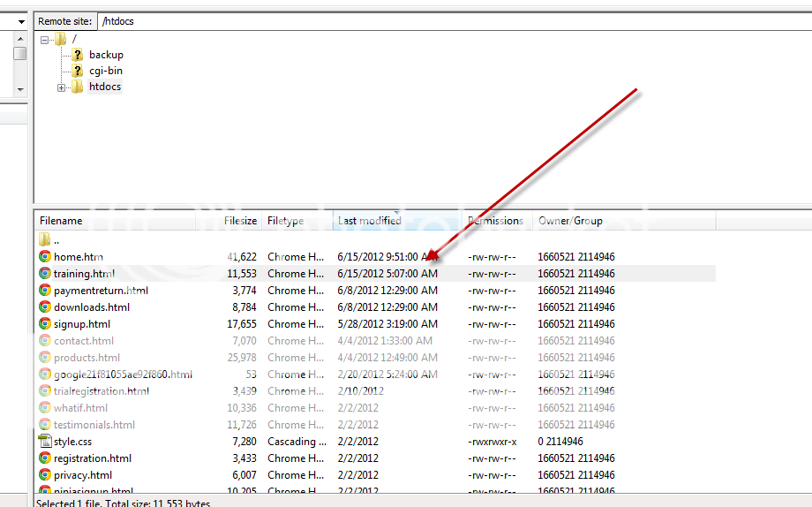Viewport: 812px width, 507px height.
Task: Click Chrome icon next to products.html
Action: click(x=45, y=357)
